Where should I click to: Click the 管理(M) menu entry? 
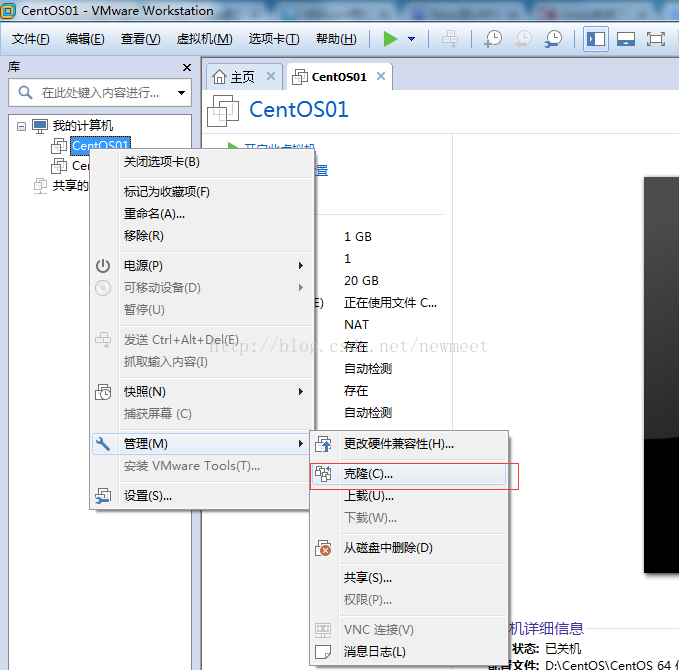click(202, 443)
